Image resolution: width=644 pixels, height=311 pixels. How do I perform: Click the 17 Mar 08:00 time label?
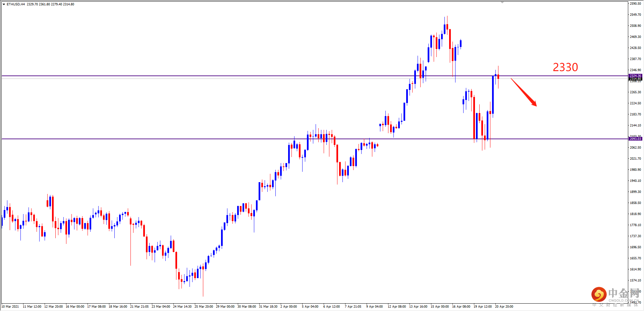pyautogui.click(x=96, y=307)
